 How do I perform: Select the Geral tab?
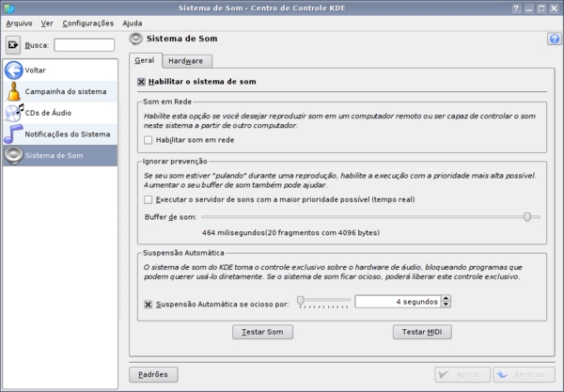[x=146, y=60]
